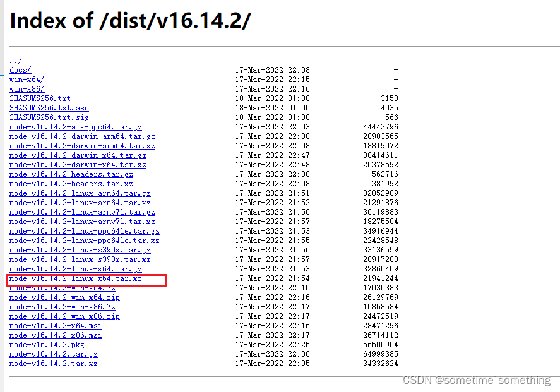Download node-v16.14.2-win-x64.zip
This screenshot has height=392, width=560.
(64, 297)
